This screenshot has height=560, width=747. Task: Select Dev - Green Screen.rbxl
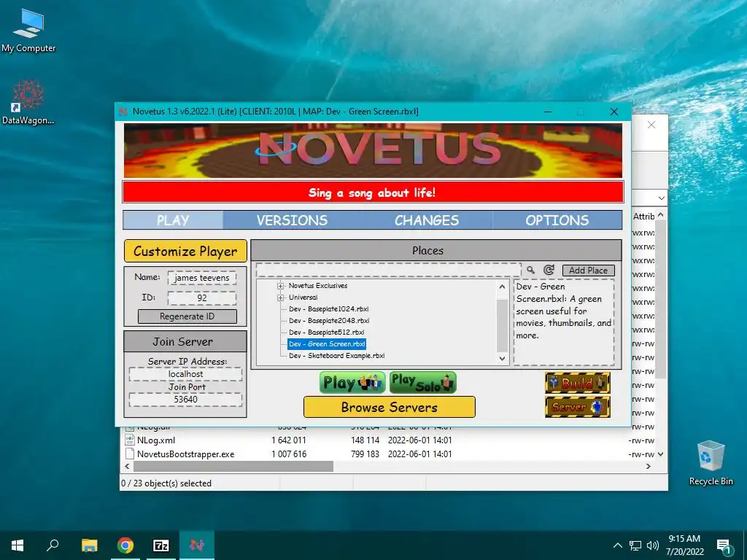point(327,344)
